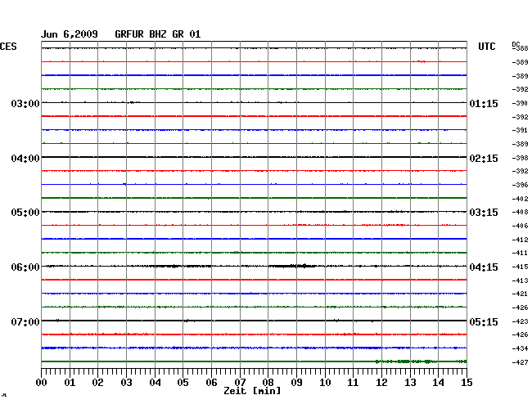Click the DC offset value -421

click(x=520, y=294)
